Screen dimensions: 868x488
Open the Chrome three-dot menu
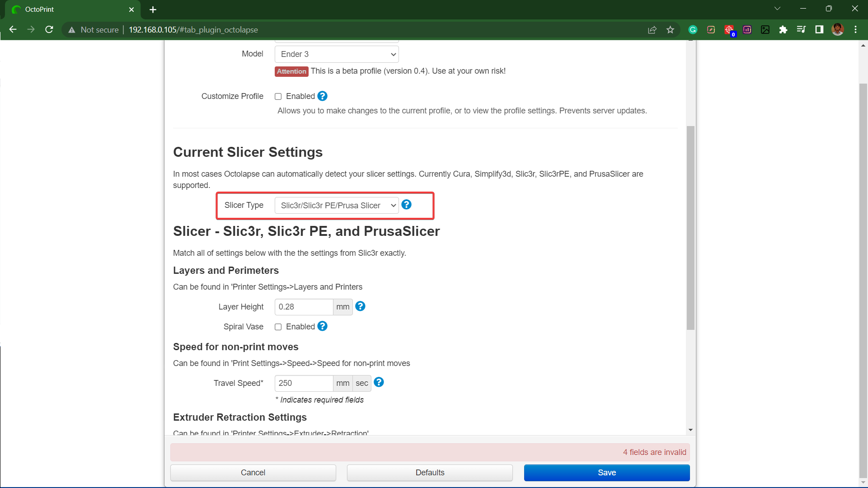[x=855, y=30]
